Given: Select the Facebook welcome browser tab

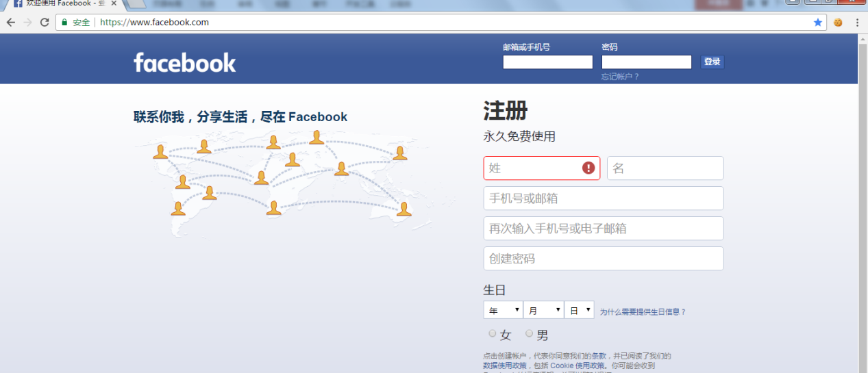Looking at the screenshot, I should (65, 3).
